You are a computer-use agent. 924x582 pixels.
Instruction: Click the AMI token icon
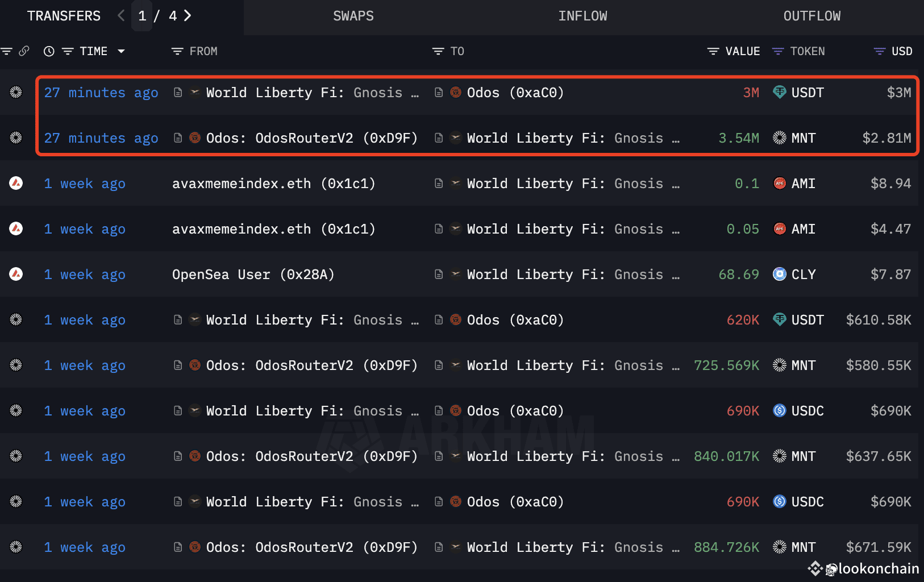coord(780,183)
